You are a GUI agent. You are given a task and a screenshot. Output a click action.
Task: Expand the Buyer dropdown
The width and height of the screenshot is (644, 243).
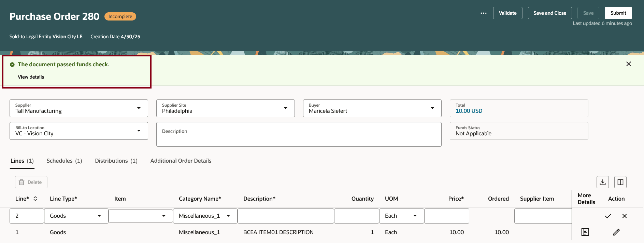pyautogui.click(x=432, y=108)
